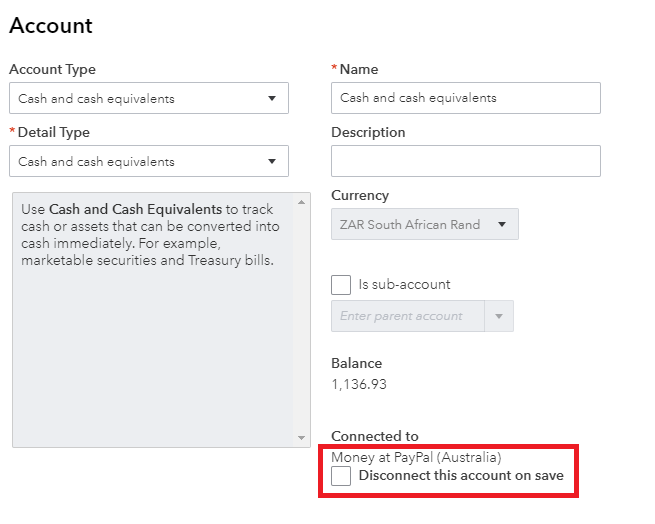Click the scrollbar track of the description panel

(x=302, y=320)
